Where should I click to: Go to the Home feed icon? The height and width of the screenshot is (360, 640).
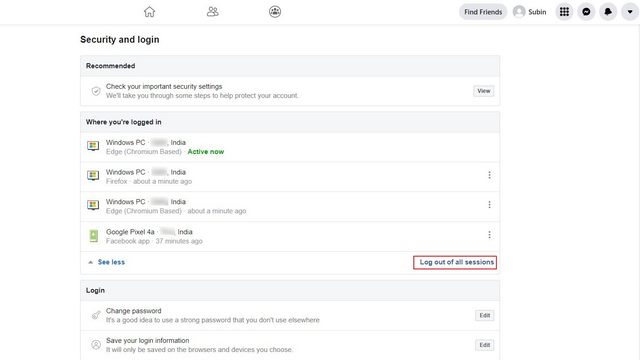[x=149, y=12]
